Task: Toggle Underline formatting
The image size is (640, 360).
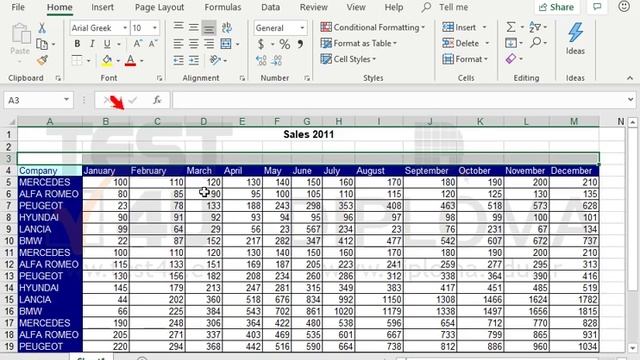Action: click(107, 44)
